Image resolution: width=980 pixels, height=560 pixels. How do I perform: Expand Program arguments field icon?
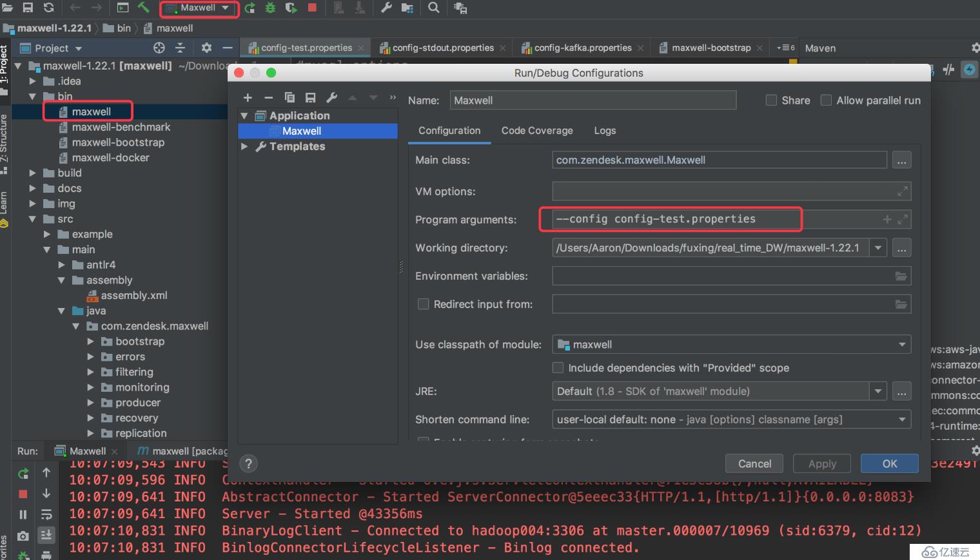coord(903,219)
